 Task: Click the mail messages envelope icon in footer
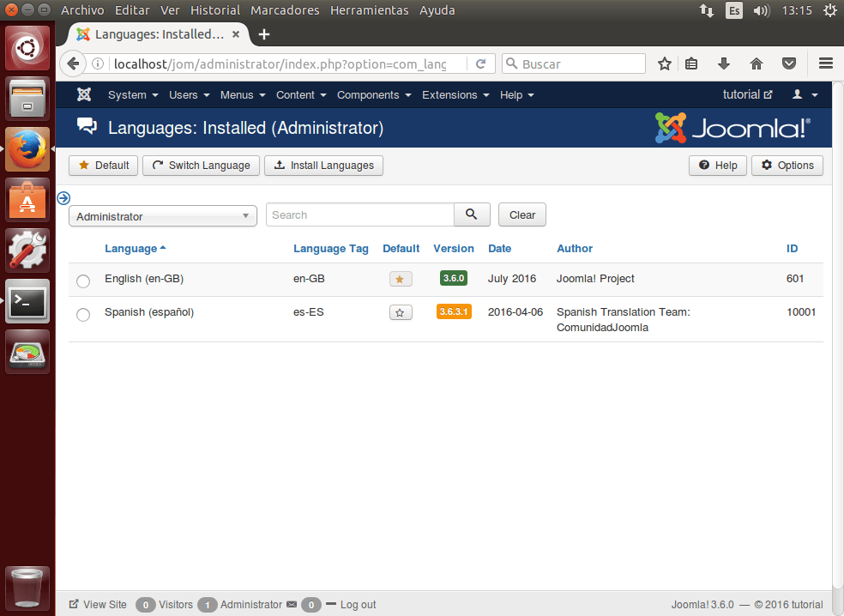pyautogui.click(x=292, y=604)
